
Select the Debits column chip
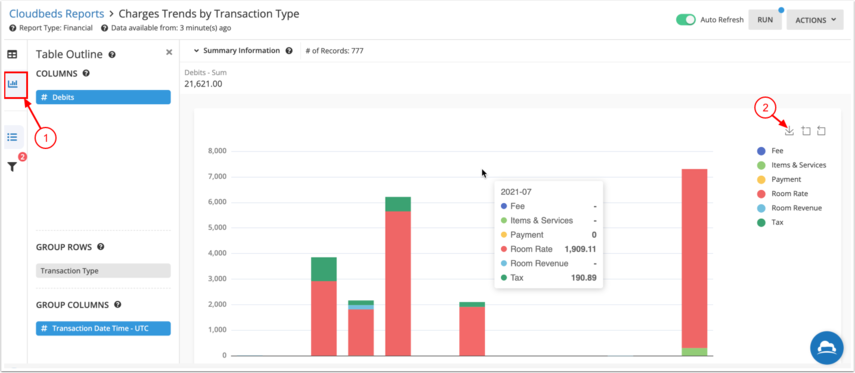(x=103, y=97)
